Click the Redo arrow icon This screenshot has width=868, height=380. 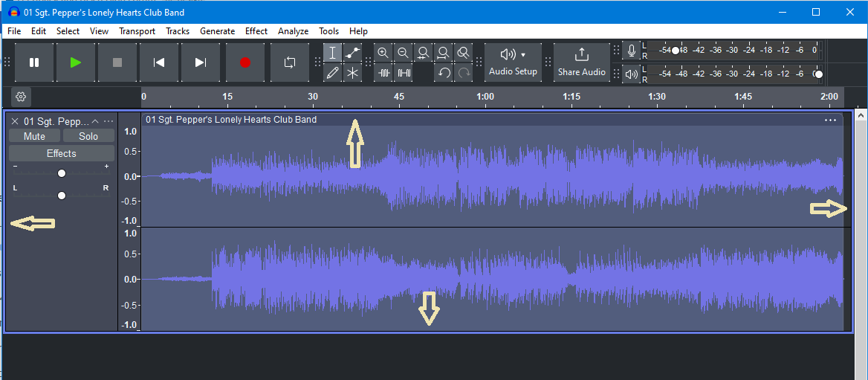464,73
